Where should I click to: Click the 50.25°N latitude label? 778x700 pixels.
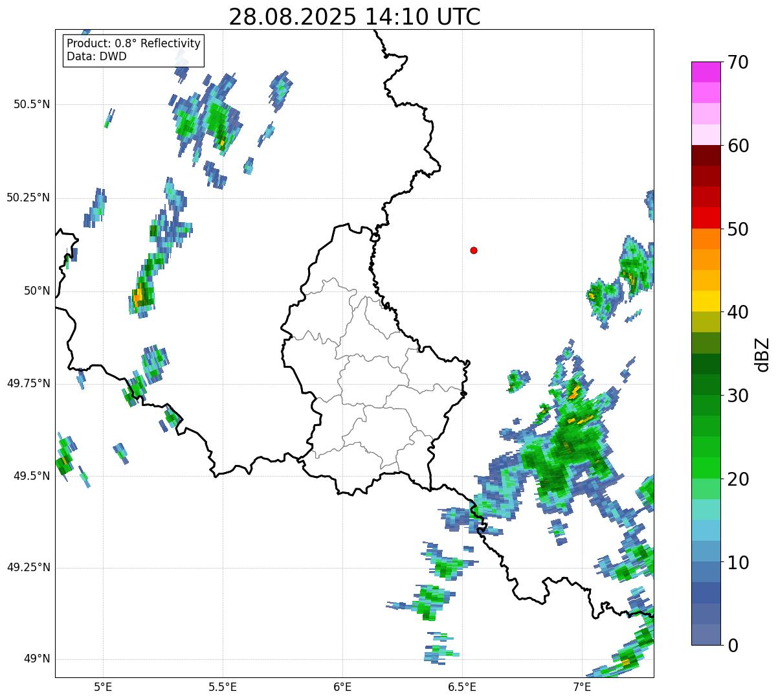tap(28, 198)
